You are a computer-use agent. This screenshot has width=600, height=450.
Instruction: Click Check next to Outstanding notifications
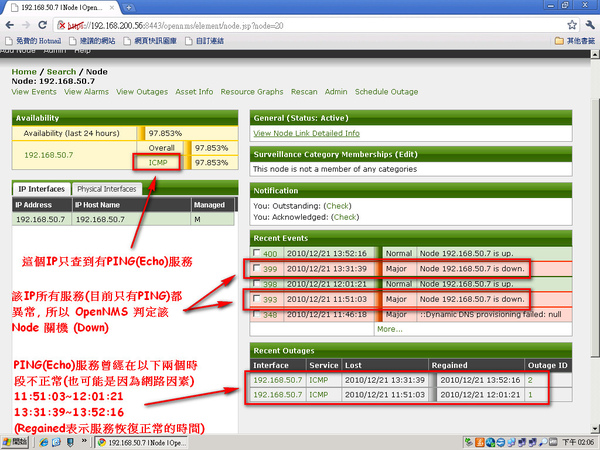(x=337, y=206)
